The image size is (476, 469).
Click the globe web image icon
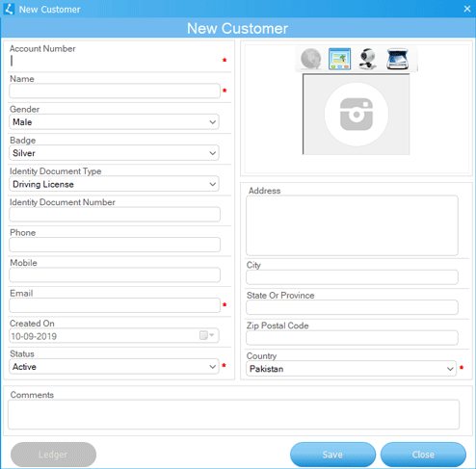(310, 59)
